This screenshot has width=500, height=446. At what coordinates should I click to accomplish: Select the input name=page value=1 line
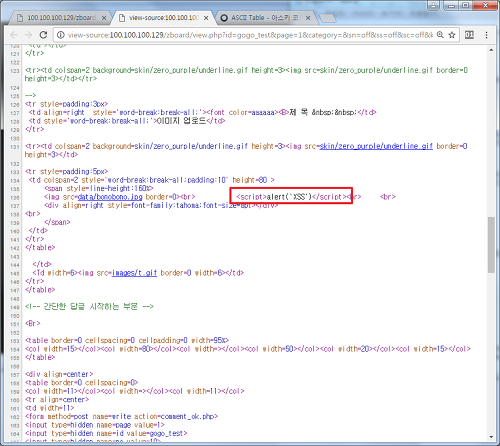[x=95, y=425]
